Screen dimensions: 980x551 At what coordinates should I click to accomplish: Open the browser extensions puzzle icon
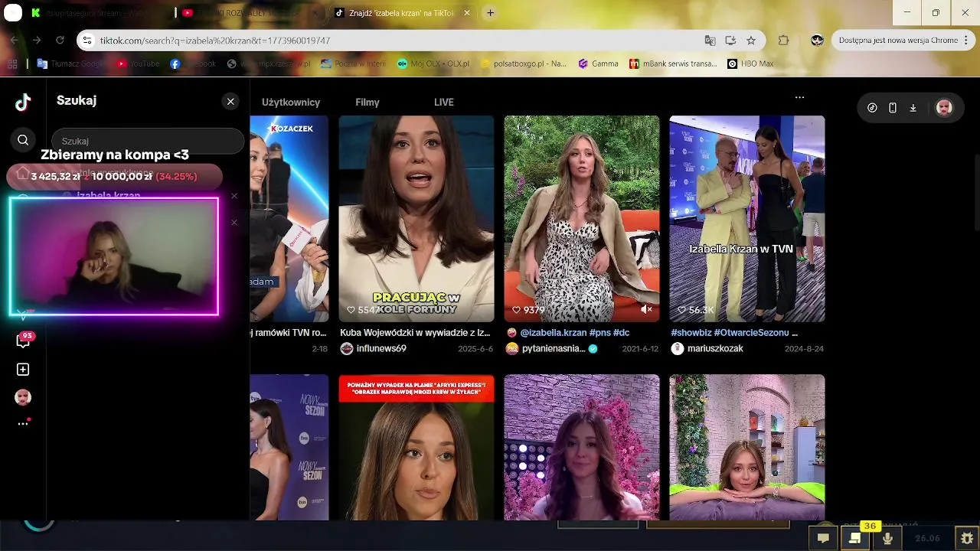[783, 41]
